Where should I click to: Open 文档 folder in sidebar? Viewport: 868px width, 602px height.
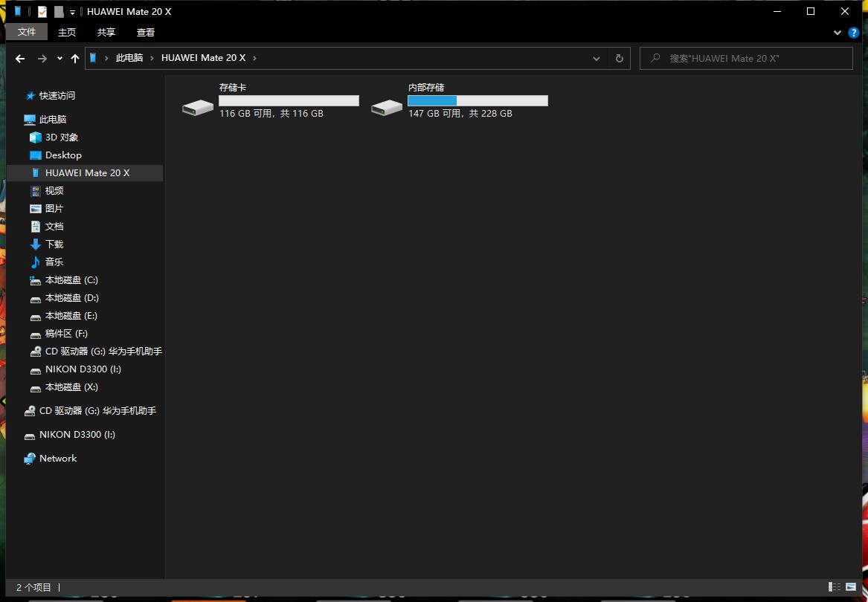pyautogui.click(x=54, y=226)
